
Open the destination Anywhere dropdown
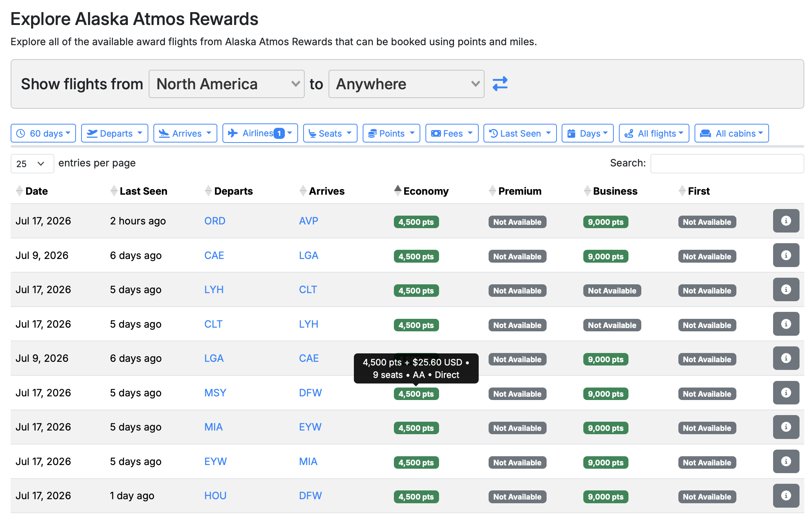coord(406,84)
